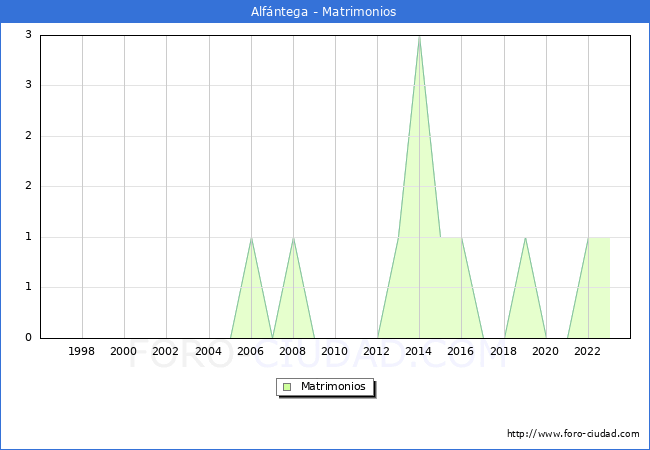Click the 2014 x-axis label

[x=419, y=351]
